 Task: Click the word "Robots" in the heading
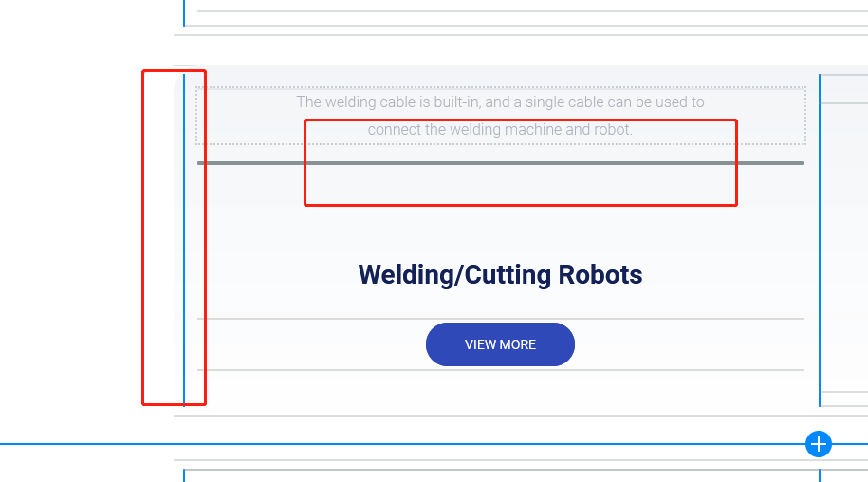coord(600,275)
